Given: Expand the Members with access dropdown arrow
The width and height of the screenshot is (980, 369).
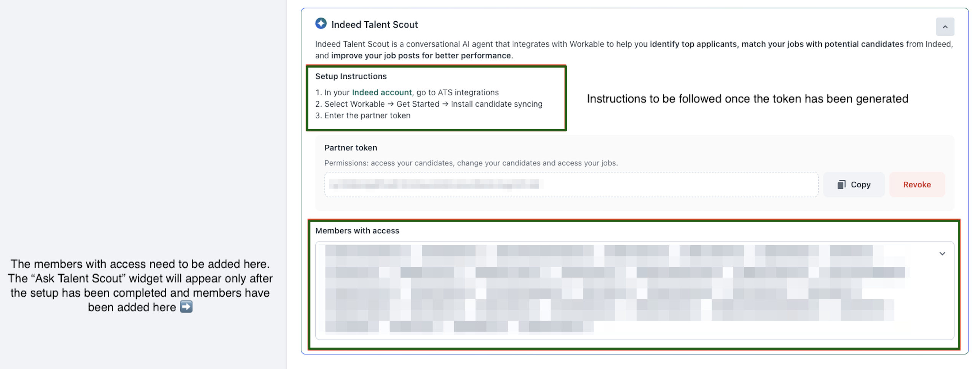Looking at the screenshot, I should 942,254.
